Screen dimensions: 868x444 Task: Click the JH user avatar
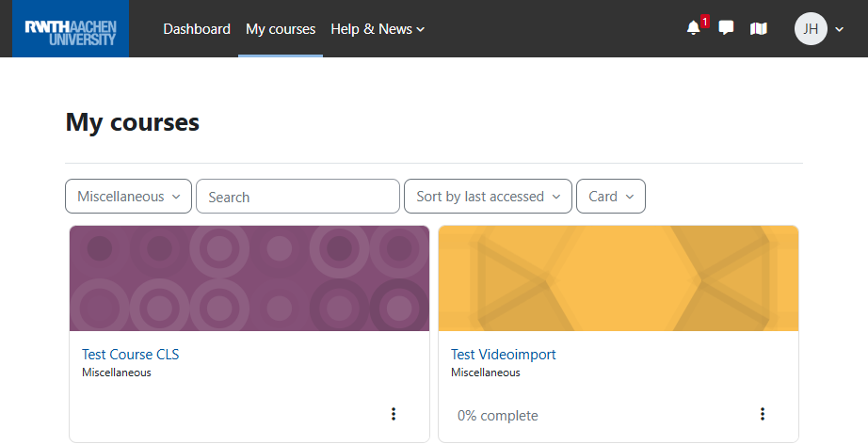[x=811, y=28]
